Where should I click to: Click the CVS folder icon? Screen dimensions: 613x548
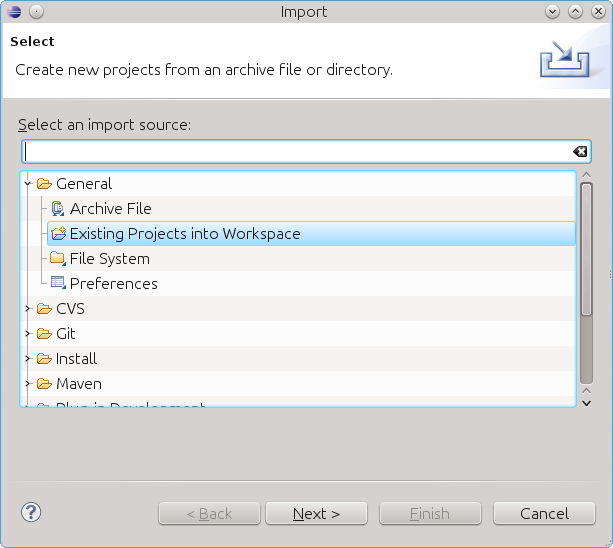44,309
